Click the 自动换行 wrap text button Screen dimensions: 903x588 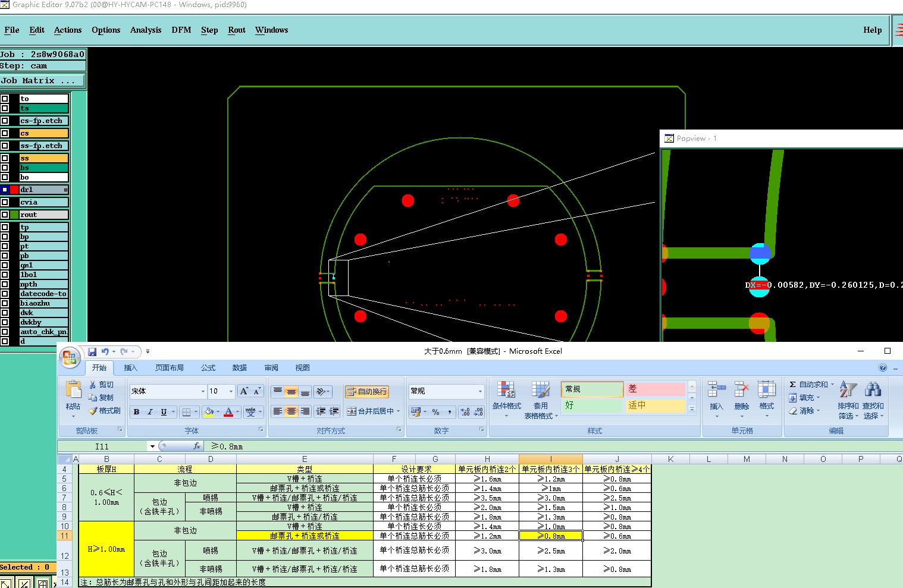tap(367, 391)
